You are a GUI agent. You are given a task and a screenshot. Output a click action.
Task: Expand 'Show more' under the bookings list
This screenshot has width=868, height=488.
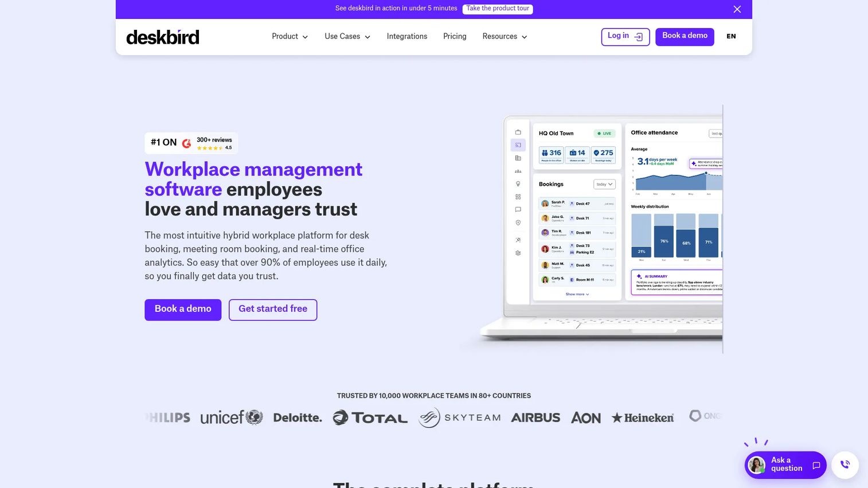point(577,294)
